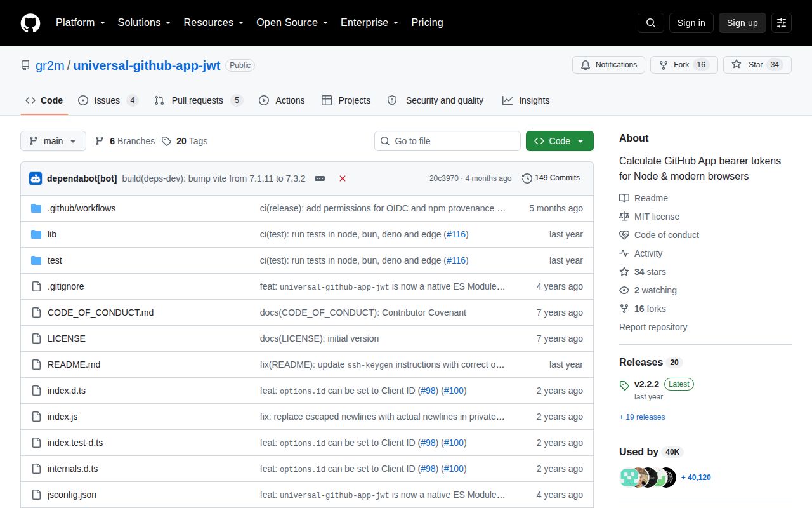Viewport: 812px width, 508px height.
Task: Open the main branch selector dropdown
Action: [x=53, y=141]
